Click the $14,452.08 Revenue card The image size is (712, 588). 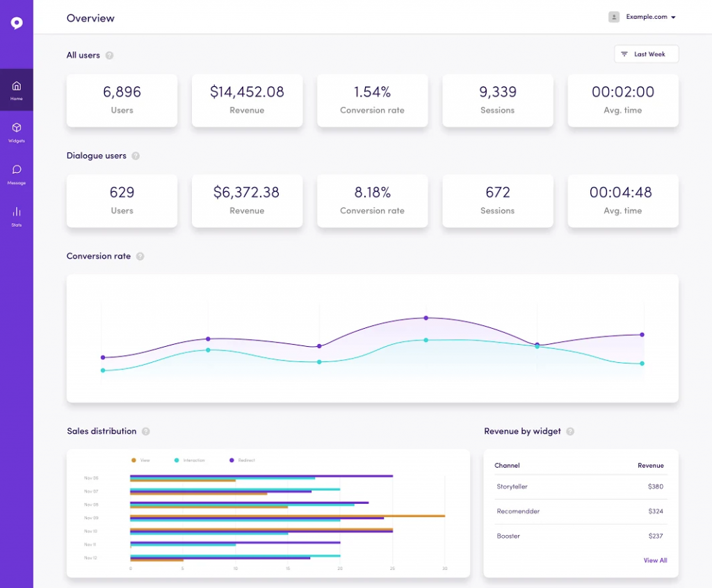tap(247, 100)
